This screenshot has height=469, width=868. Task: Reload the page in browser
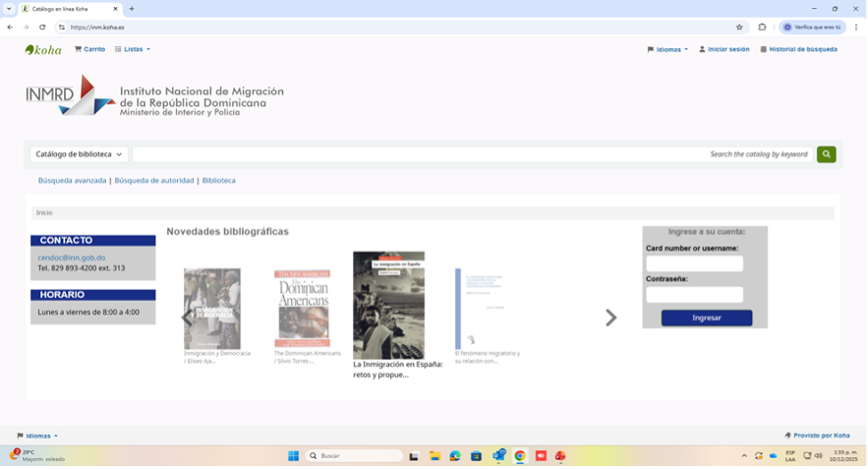click(x=42, y=28)
